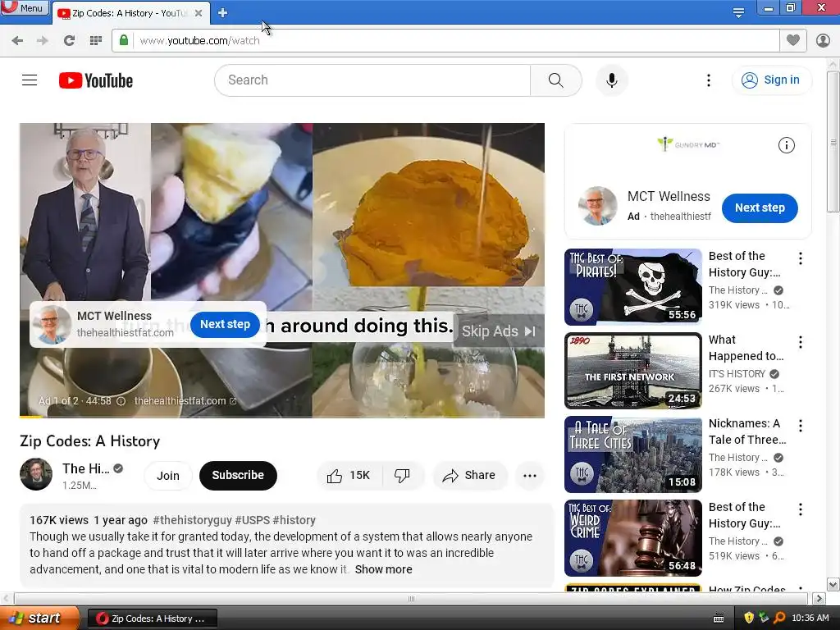This screenshot has width=840, height=630.
Task: Expand description with Show more
Action: pos(384,569)
